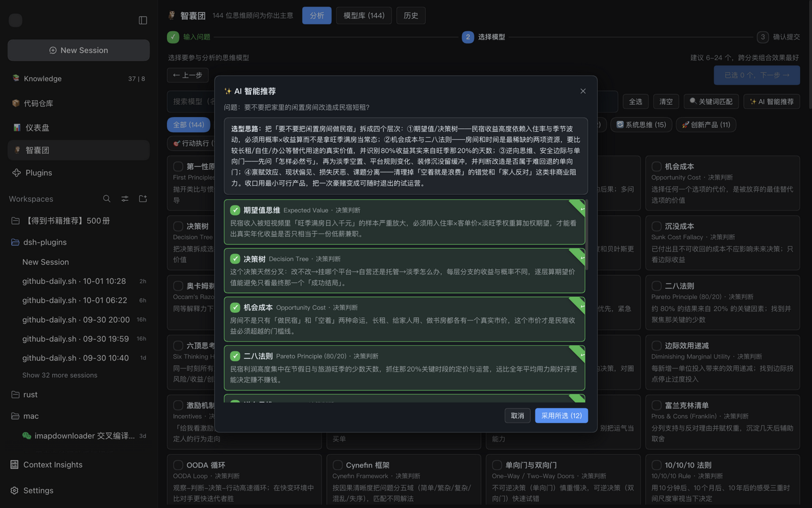Show 32 more sessions
Image resolution: width=812 pixels, height=508 pixels.
click(60, 375)
